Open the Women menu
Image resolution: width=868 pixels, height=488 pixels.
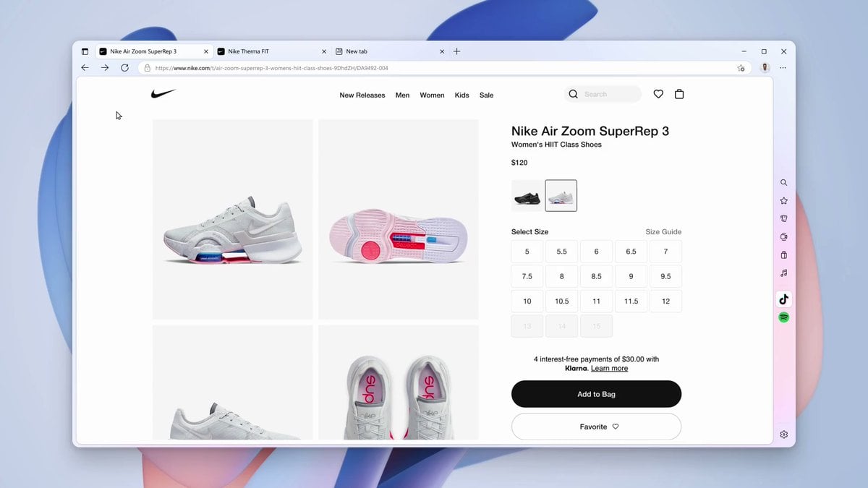[x=432, y=95]
